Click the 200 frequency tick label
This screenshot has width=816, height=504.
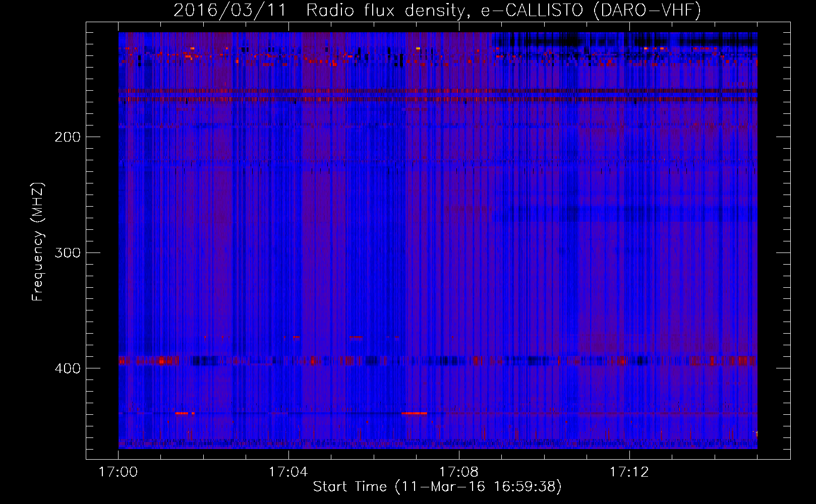67,137
